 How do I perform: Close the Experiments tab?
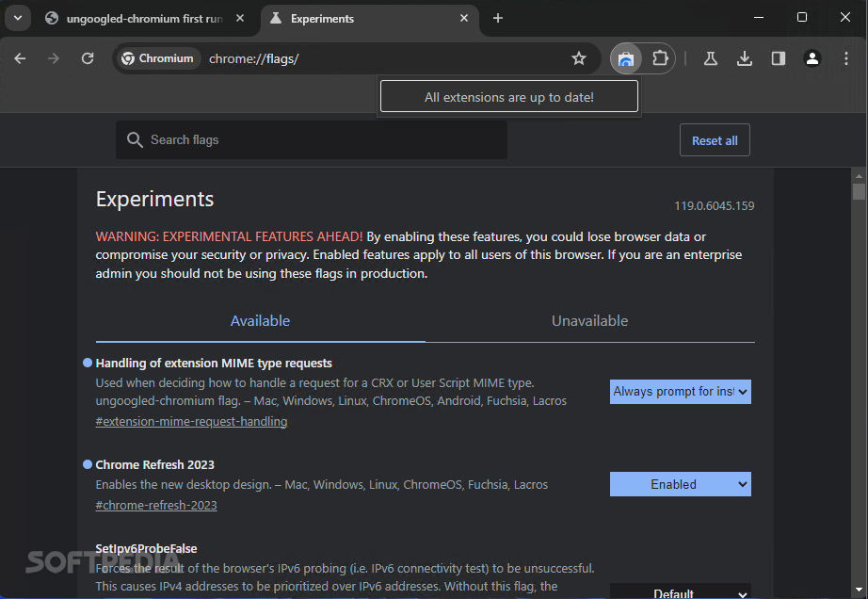point(464,18)
